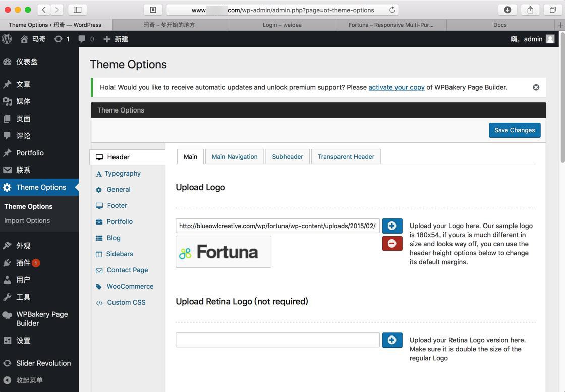Dismiss the WPBakery activation notice
565x392 pixels.
pos(536,87)
